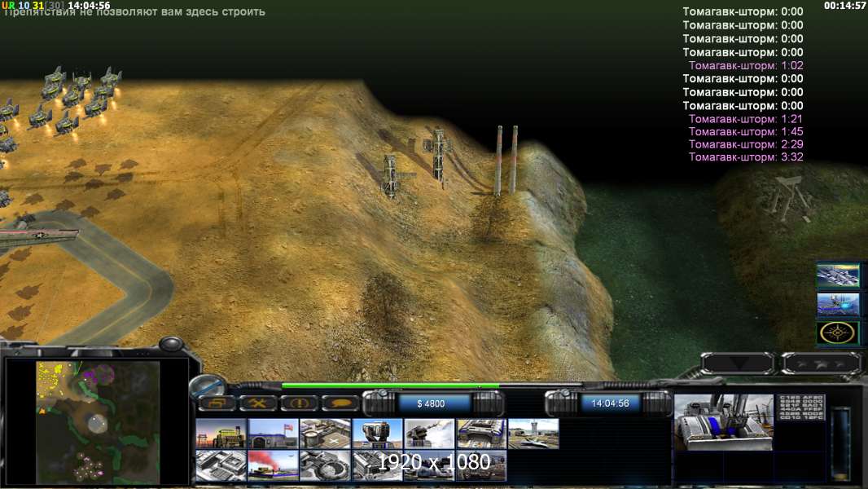Activate the gold compass special power shortcut

point(838,333)
